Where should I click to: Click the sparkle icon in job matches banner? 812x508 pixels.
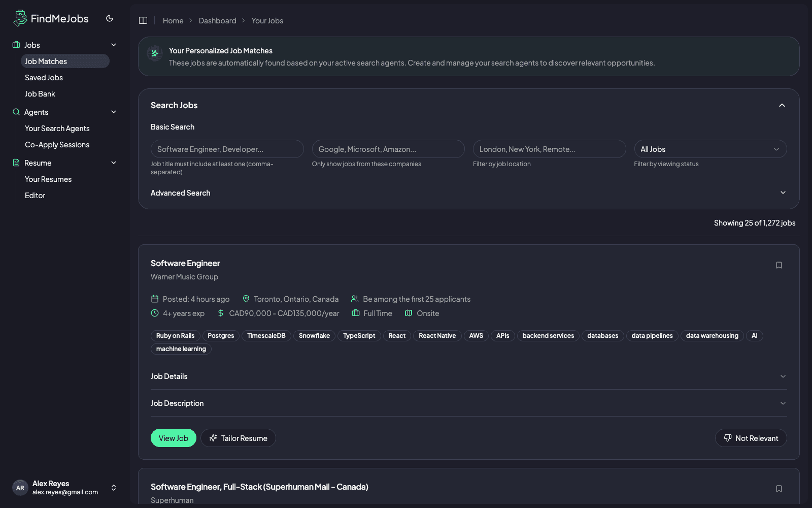[x=154, y=53]
